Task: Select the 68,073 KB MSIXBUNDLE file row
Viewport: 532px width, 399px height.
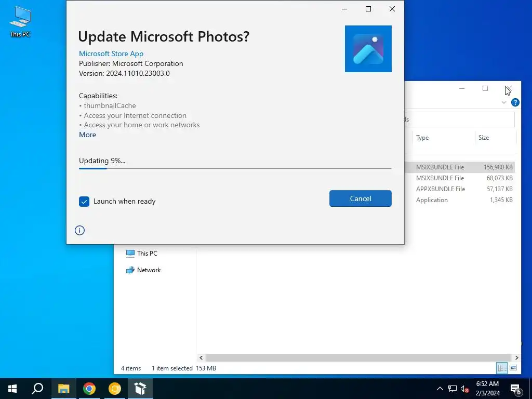Action: coord(460,178)
